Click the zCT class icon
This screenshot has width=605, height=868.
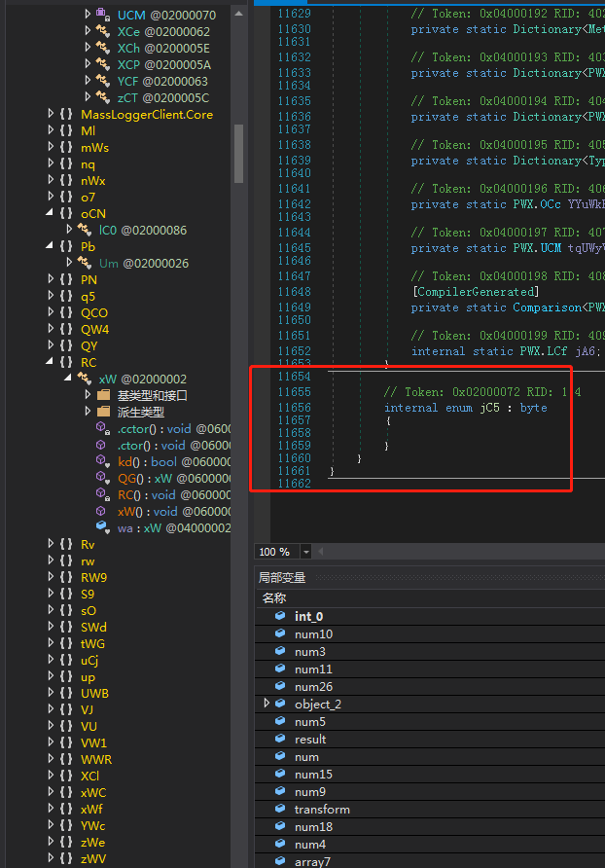pyautogui.click(x=102, y=97)
